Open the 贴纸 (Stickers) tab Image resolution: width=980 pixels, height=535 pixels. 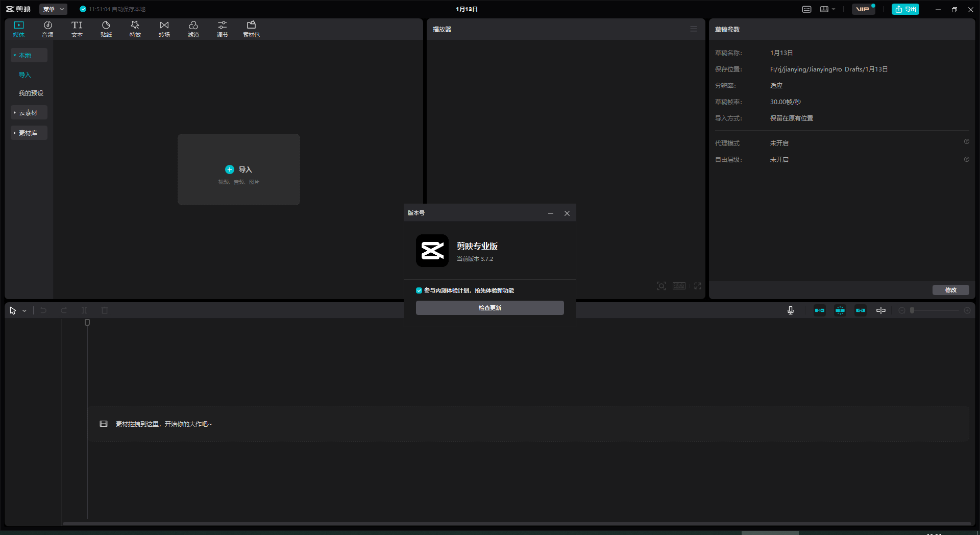(106, 29)
